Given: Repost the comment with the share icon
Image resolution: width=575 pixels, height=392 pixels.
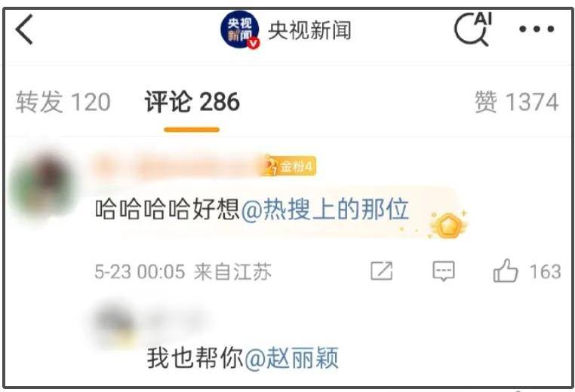Looking at the screenshot, I should (x=381, y=271).
